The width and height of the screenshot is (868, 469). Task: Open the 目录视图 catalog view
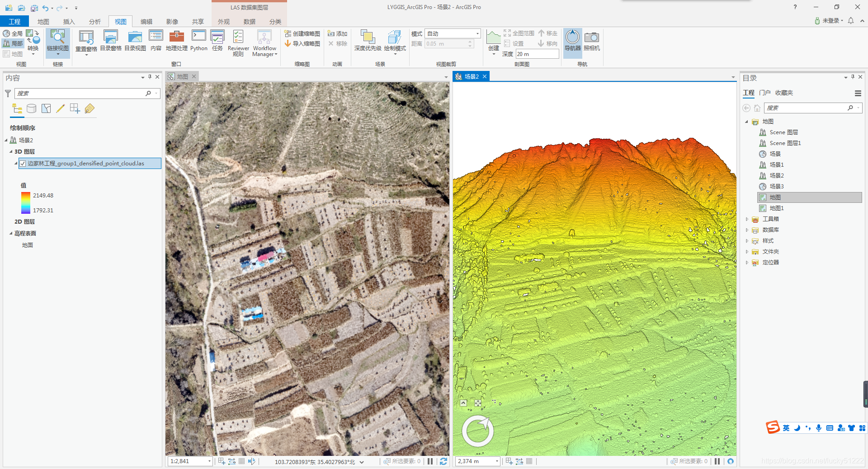[x=135, y=41]
